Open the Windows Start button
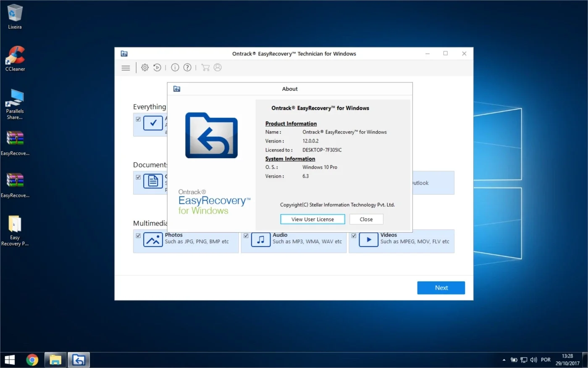588x368 pixels. click(x=10, y=360)
